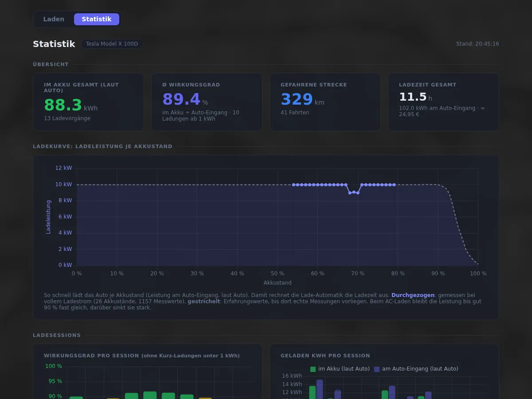Click the purple 'am Auto-Eingang' legend color box
The image size is (532, 399).
coord(377,369)
